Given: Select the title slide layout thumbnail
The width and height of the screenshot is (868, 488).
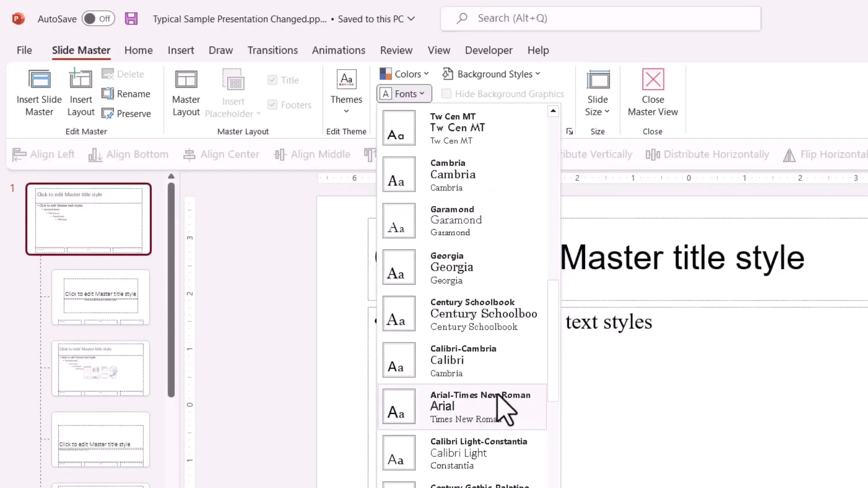Looking at the screenshot, I should pyautogui.click(x=100, y=297).
